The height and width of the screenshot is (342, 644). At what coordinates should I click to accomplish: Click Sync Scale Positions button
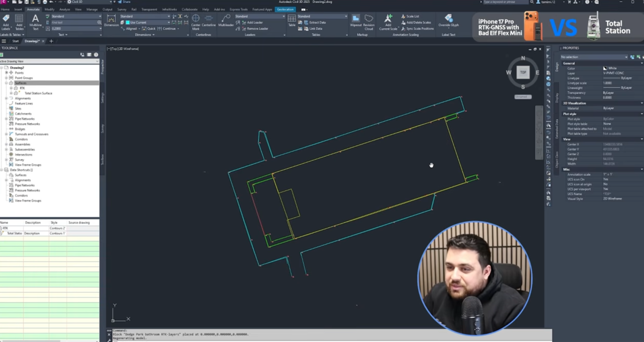[x=417, y=29]
